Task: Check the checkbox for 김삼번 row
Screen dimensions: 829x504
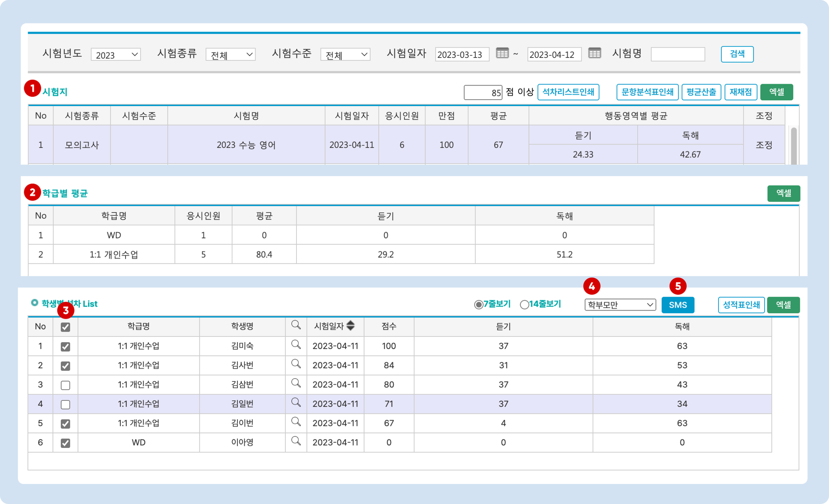Action: point(65,385)
